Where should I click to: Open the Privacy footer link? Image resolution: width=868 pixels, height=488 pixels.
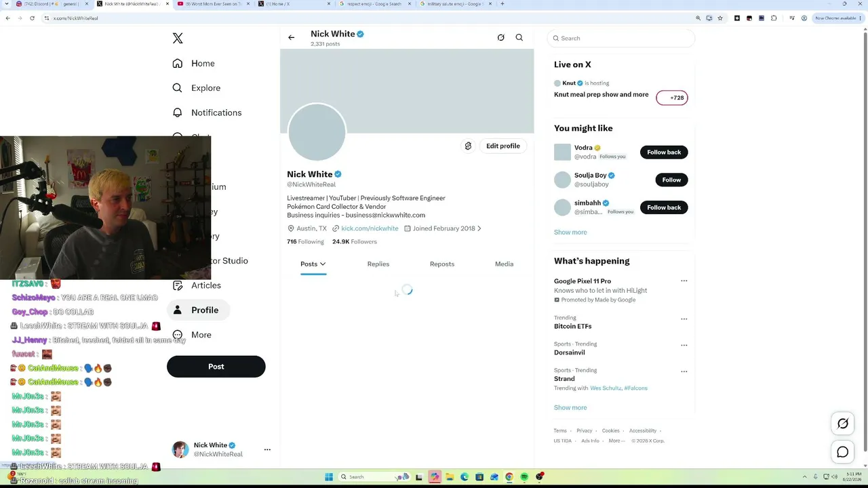click(x=585, y=431)
